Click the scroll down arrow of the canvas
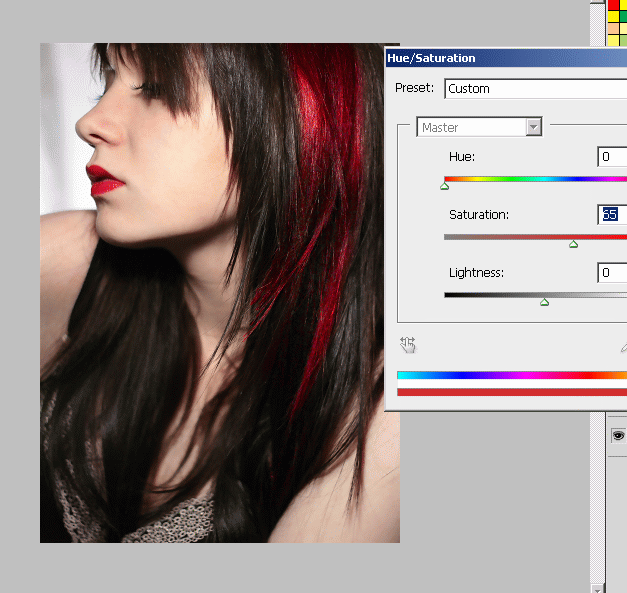627x593 pixels. (598, 587)
